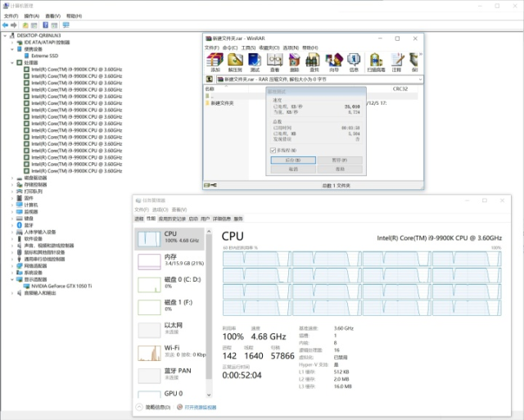Screen dimensions: 524x420
Task: Click the WinRAR Virus Scan (扫描病毒) icon
Action: tap(376, 61)
